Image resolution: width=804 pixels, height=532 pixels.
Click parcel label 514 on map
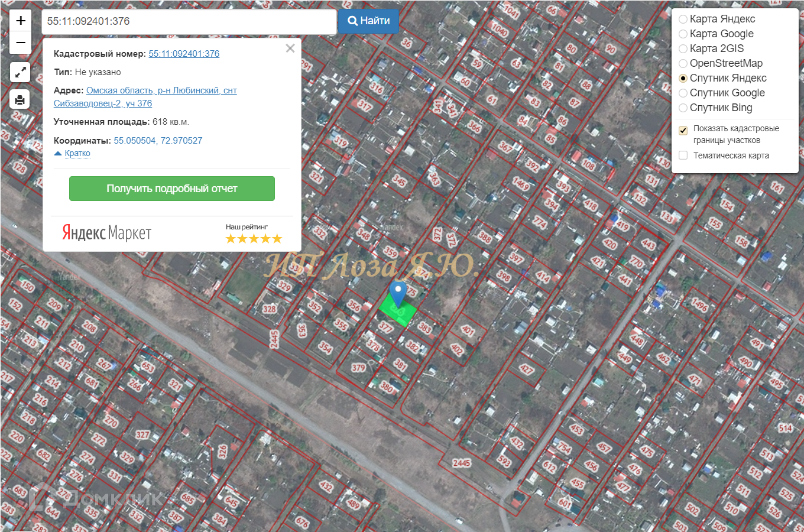point(786,429)
